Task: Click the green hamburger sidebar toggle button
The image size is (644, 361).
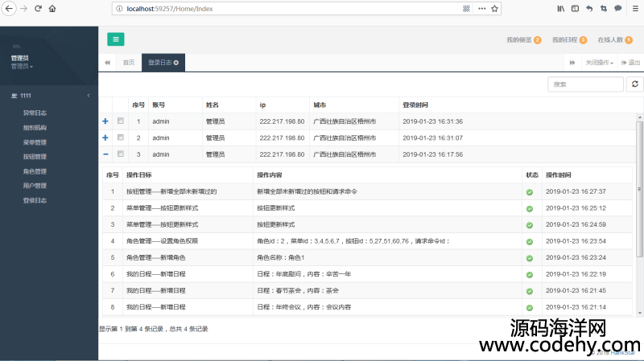Action: [x=116, y=39]
